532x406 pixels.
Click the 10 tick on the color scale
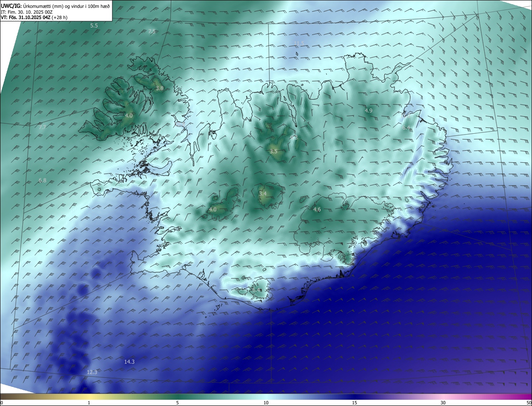point(266,403)
